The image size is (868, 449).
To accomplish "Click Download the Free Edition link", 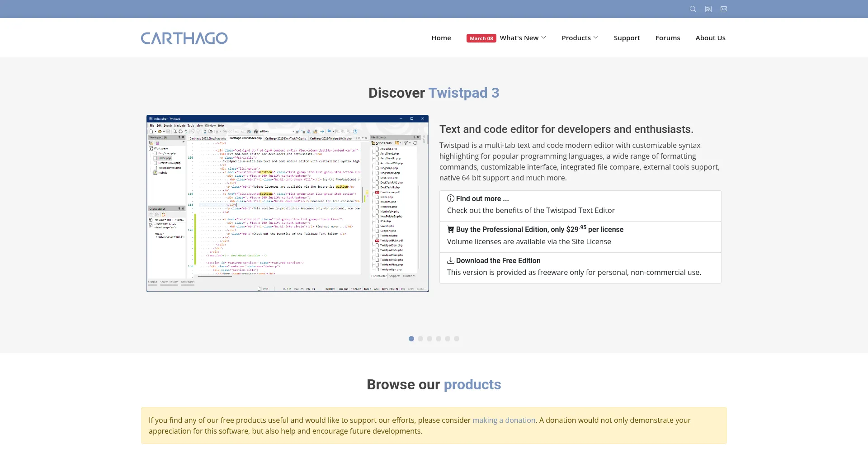I will [498, 260].
